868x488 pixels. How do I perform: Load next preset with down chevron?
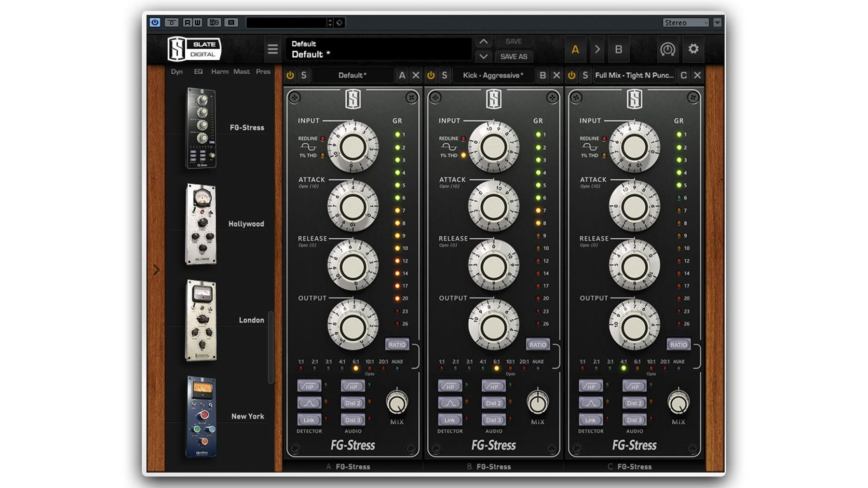pos(483,56)
